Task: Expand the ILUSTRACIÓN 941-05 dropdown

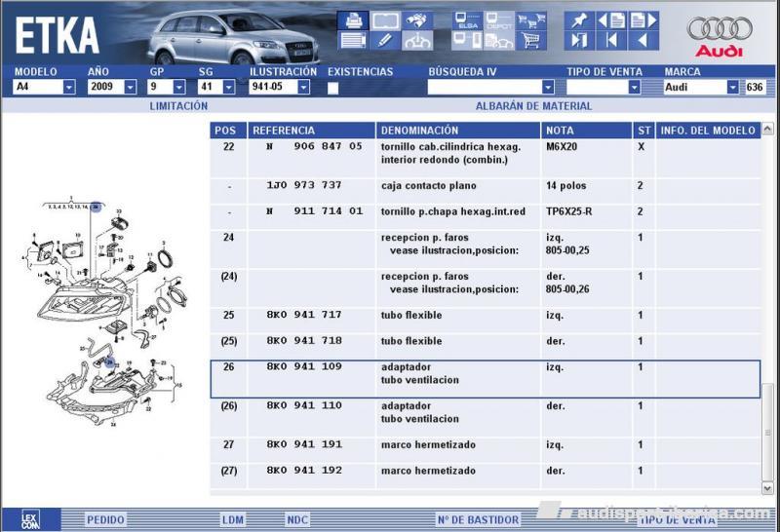Action: coord(303,87)
